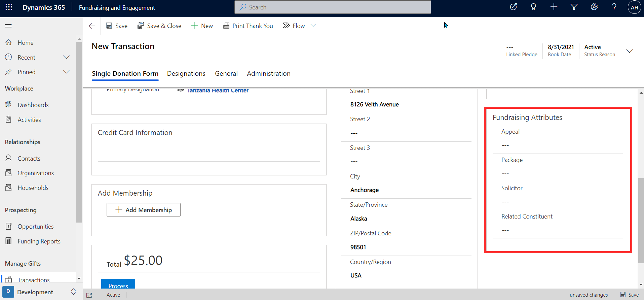
Task: Click the Save & Close toolbar icon
Action: [141, 26]
